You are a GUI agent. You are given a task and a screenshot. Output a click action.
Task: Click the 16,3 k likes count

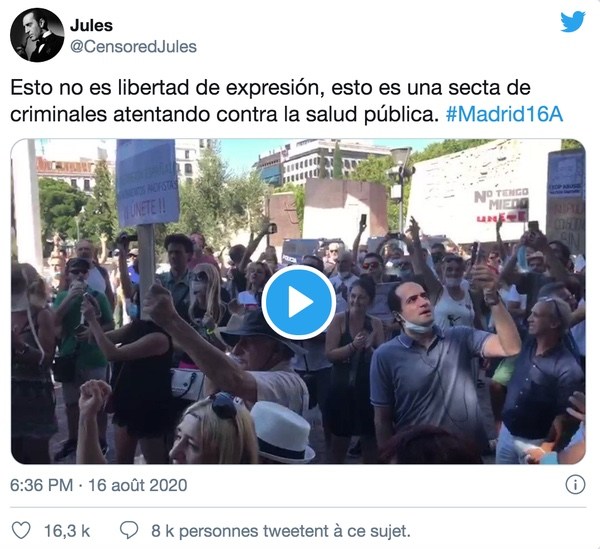67,531
